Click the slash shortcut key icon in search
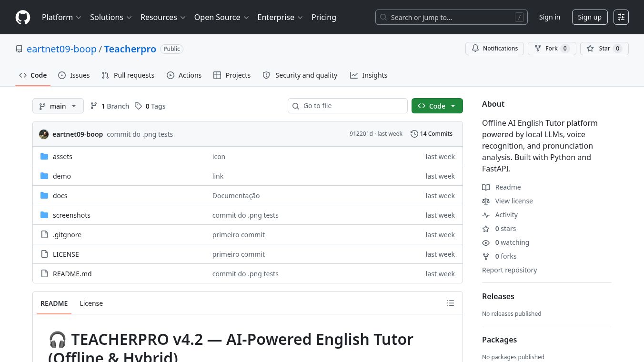Image resolution: width=644 pixels, height=362 pixels. point(519,18)
